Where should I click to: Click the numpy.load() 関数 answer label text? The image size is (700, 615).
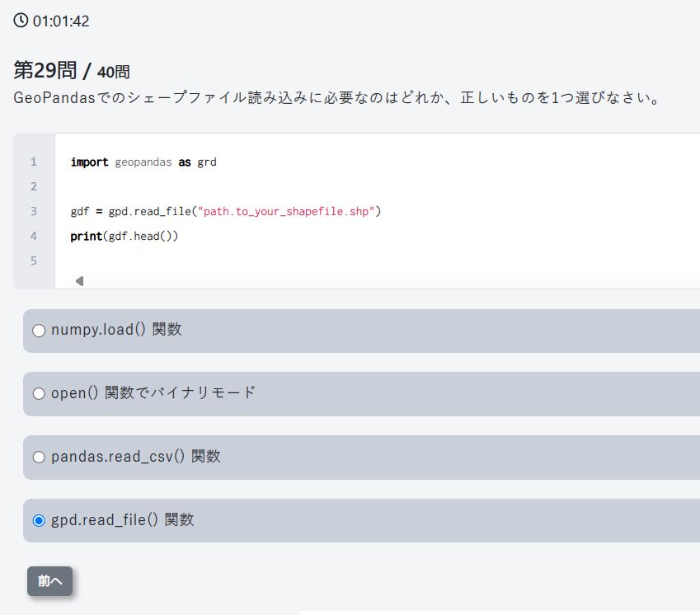coord(116,330)
